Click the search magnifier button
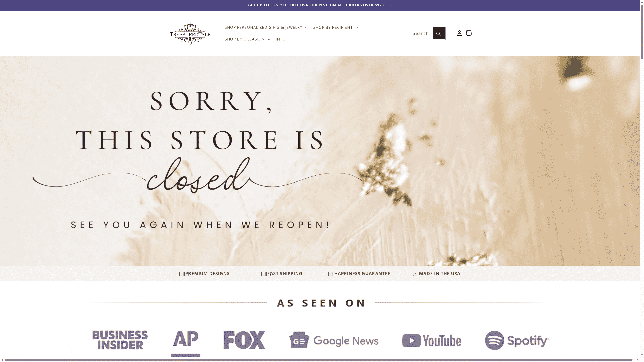 pos(439,33)
